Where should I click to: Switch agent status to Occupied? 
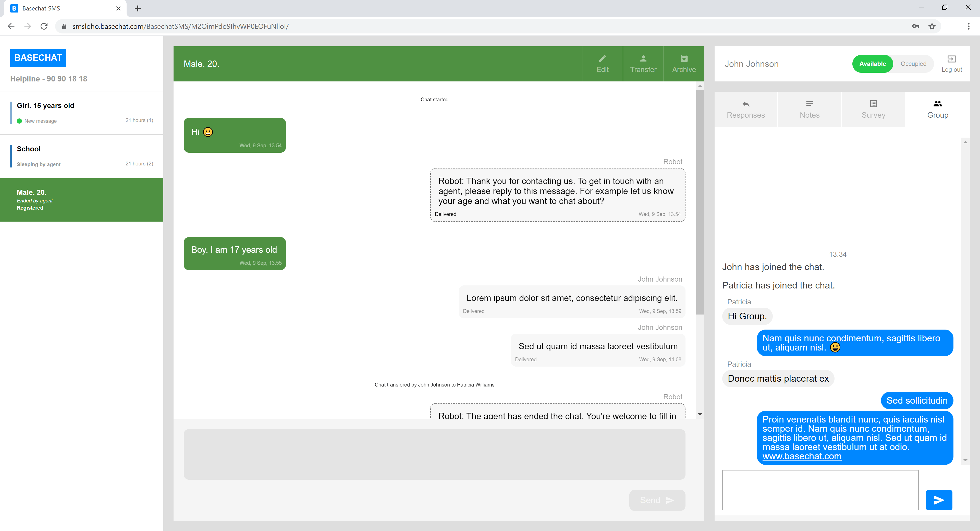(914, 64)
